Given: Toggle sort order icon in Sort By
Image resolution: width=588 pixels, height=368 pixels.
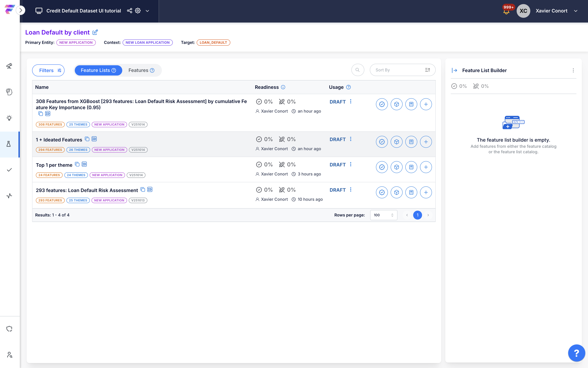Looking at the screenshot, I should [x=428, y=70].
